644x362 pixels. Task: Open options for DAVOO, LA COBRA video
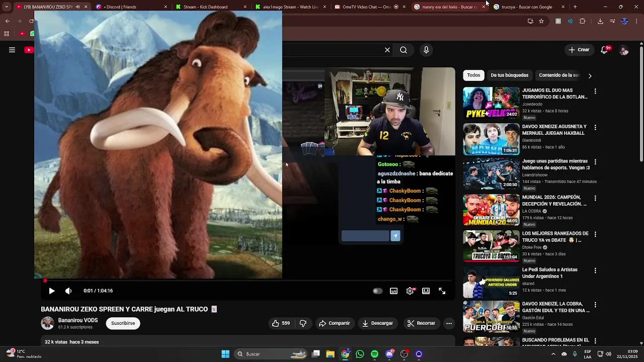point(595,305)
